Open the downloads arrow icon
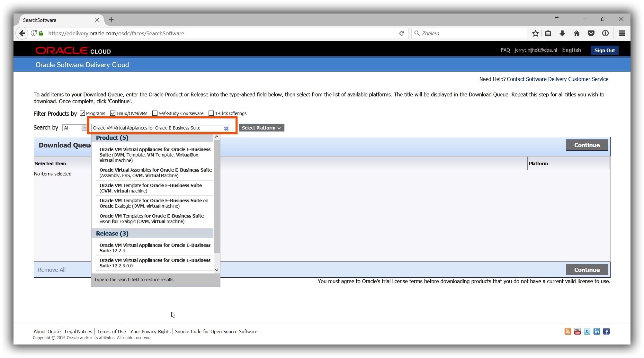644x358 pixels. click(x=562, y=33)
